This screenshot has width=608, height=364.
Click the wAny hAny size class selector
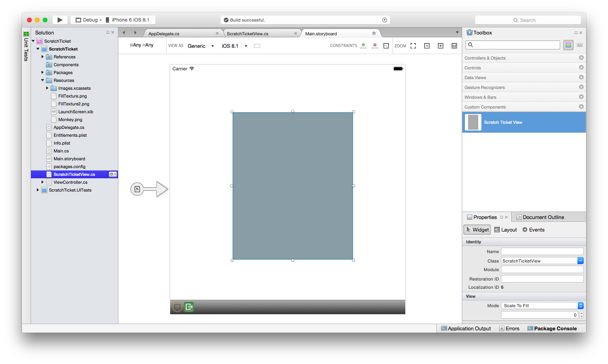[x=142, y=45]
